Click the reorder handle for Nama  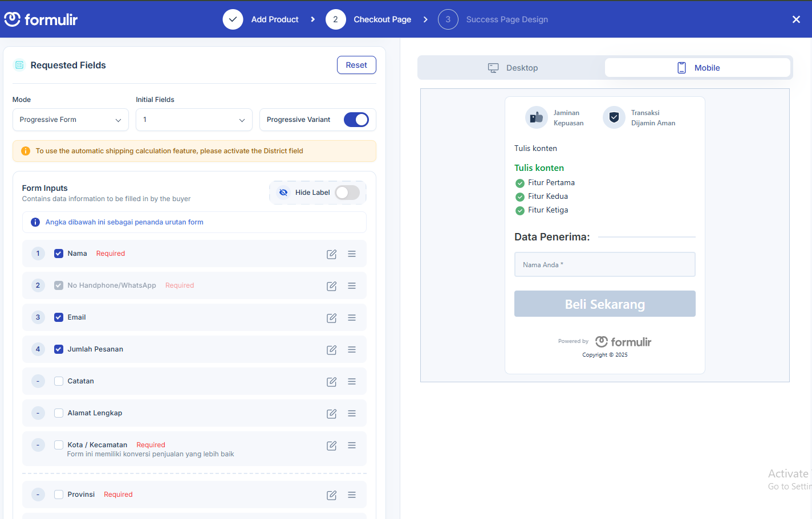[x=352, y=254]
